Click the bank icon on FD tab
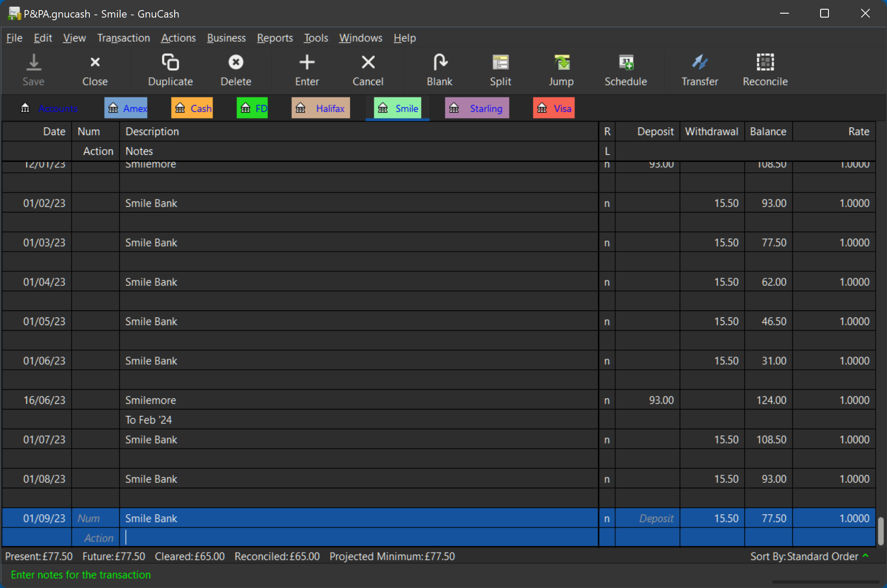The width and height of the screenshot is (887, 588). coord(246,108)
